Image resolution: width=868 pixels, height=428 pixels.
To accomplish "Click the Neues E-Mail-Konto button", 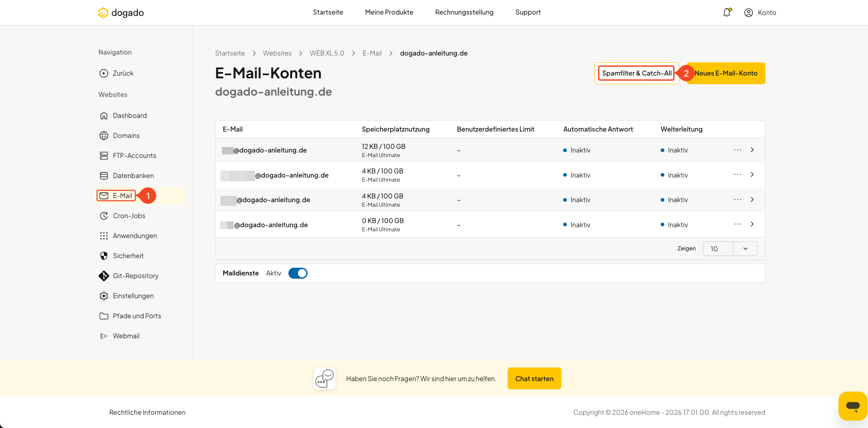I will 726,73.
